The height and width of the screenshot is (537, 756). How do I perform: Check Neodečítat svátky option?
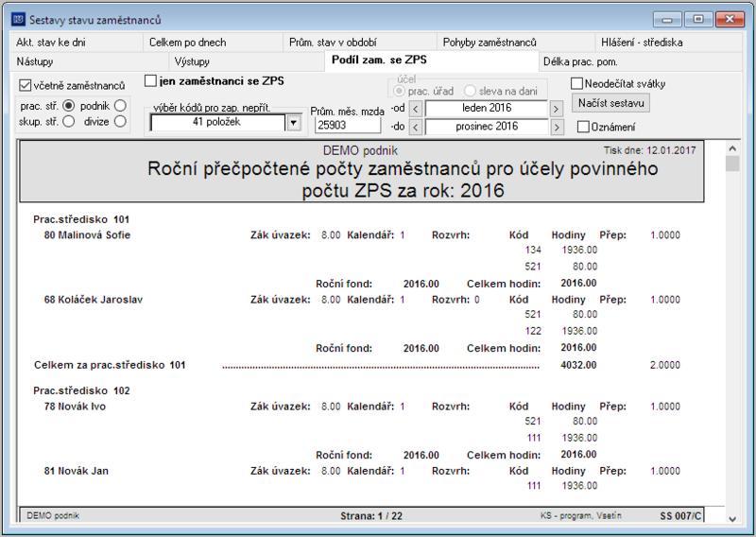click(x=576, y=83)
